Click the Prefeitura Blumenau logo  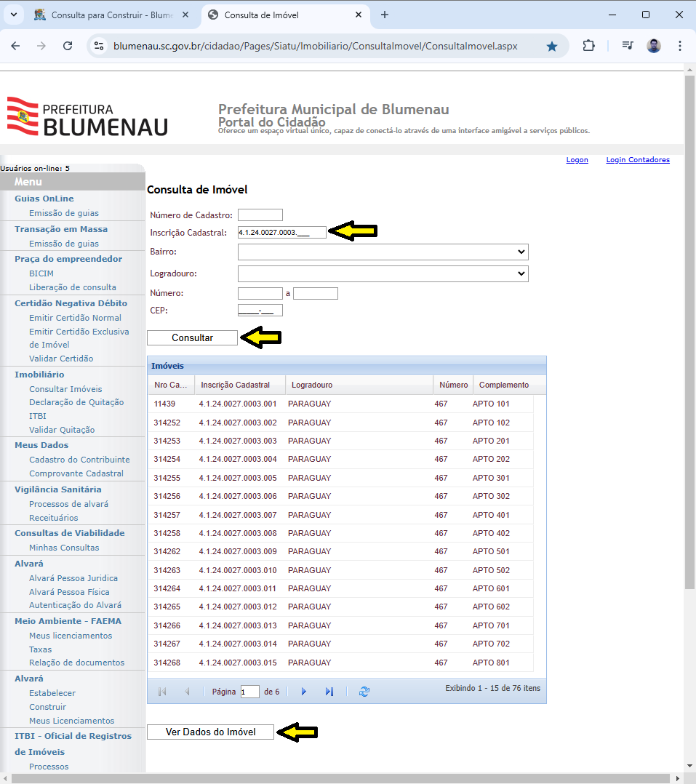coord(87,116)
